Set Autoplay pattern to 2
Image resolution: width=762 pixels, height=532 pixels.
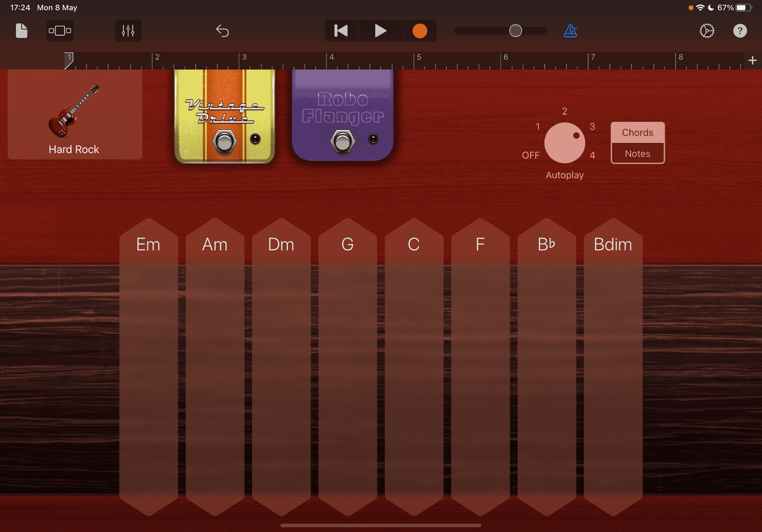(564, 111)
